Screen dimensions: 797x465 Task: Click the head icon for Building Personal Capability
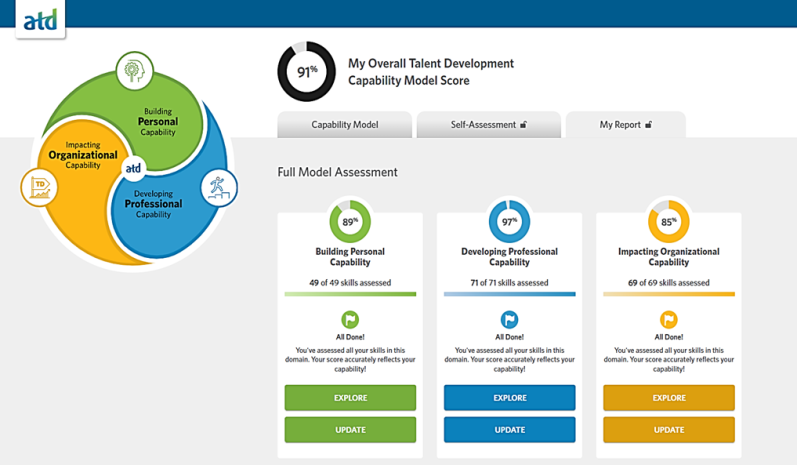tap(134, 72)
